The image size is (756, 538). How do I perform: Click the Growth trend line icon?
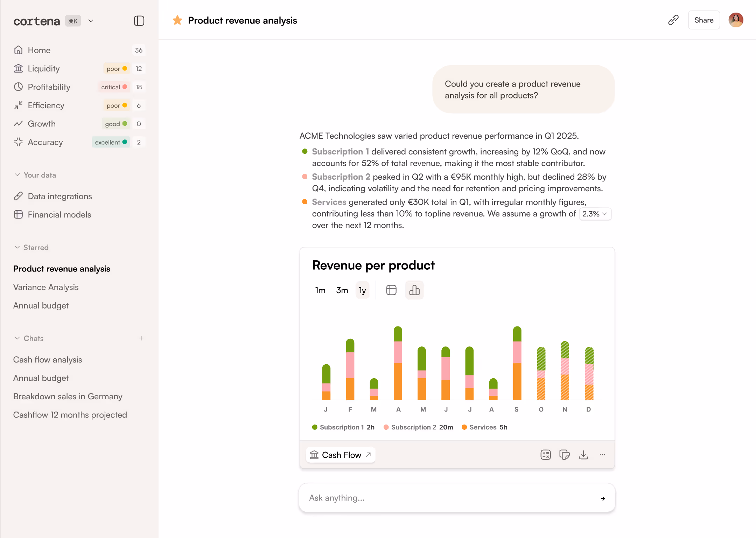coord(18,124)
